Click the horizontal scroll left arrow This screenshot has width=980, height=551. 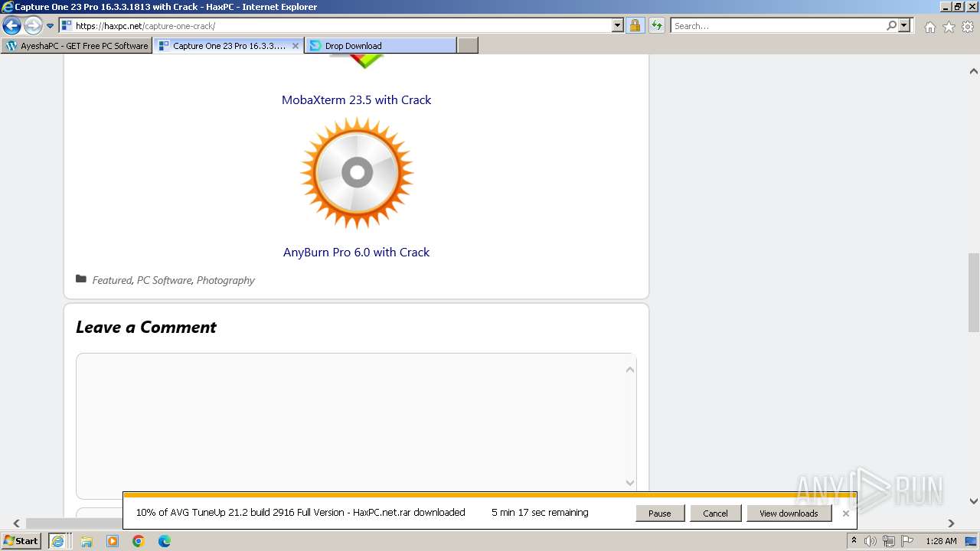click(17, 523)
